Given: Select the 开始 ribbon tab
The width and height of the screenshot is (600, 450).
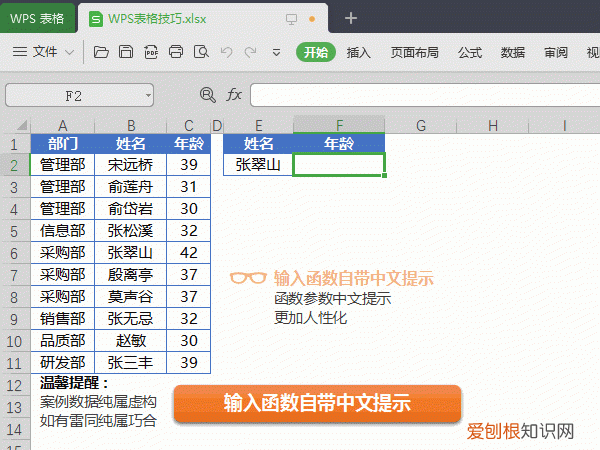Looking at the screenshot, I should tap(316, 52).
